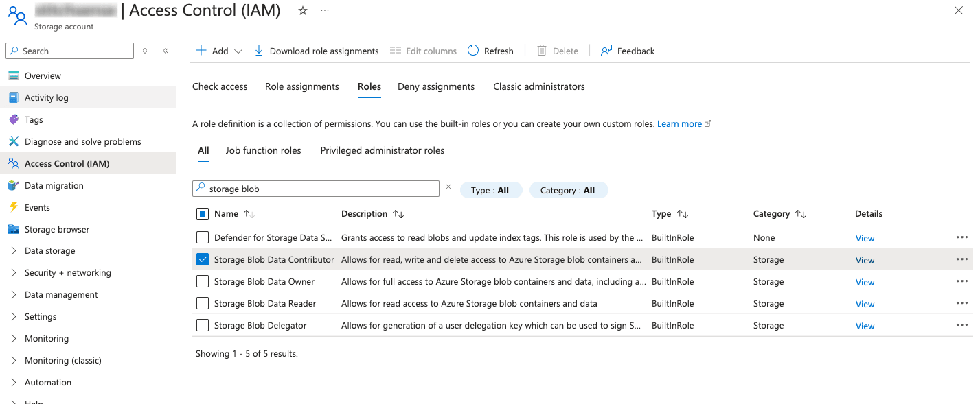Check the Storage Blob Data Reader checkbox
This screenshot has width=980, height=404.
pyautogui.click(x=203, y=303)
